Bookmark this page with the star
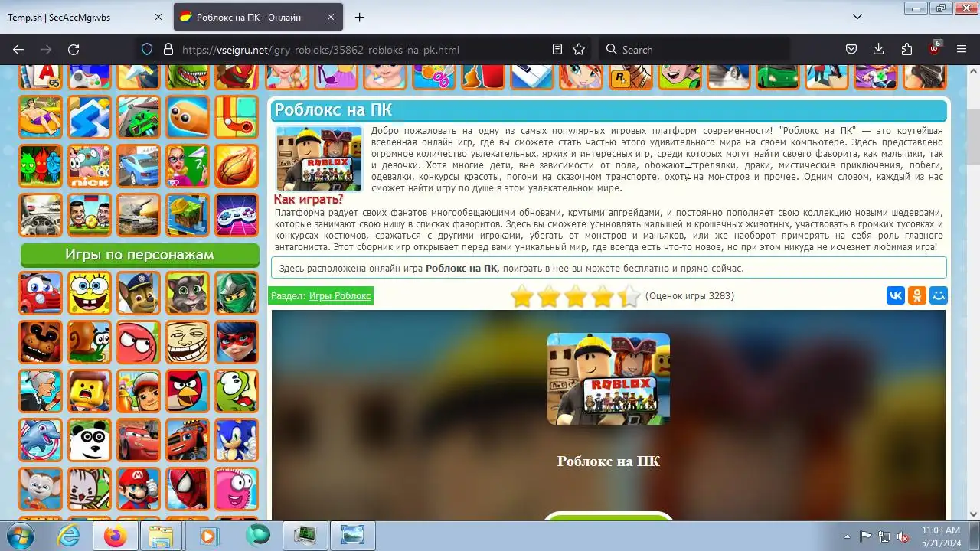Image resolution: width=980 pixels, height=551 pixels. (x=579, y=49)
